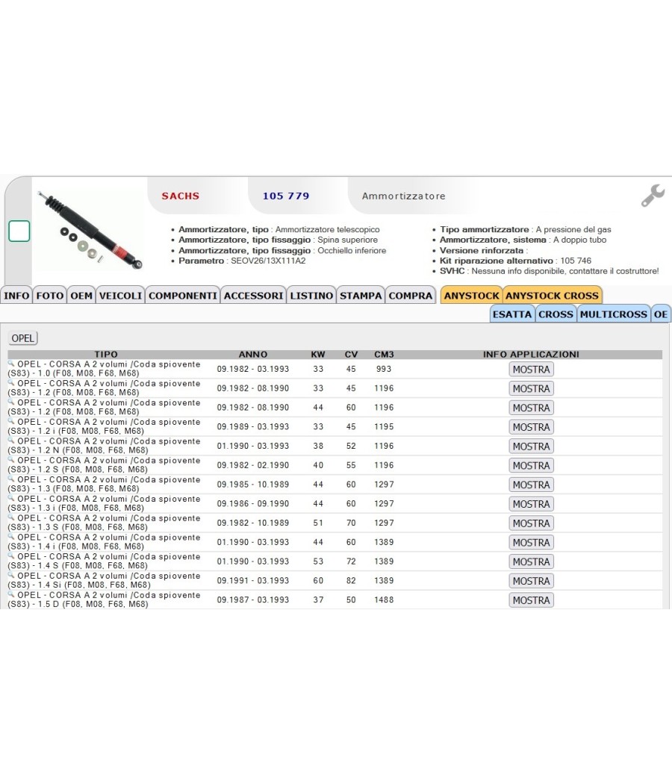The image size is (672, 784).
Task: Switch to the ACCESSORI tab
Action: pos(254,296)
